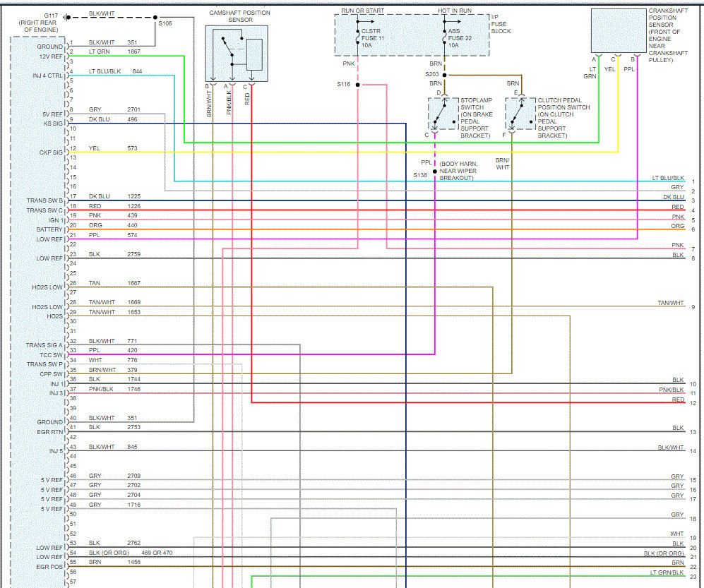
Task: Select the 'TRANS SW C' pin label
Action: [44, 210]
